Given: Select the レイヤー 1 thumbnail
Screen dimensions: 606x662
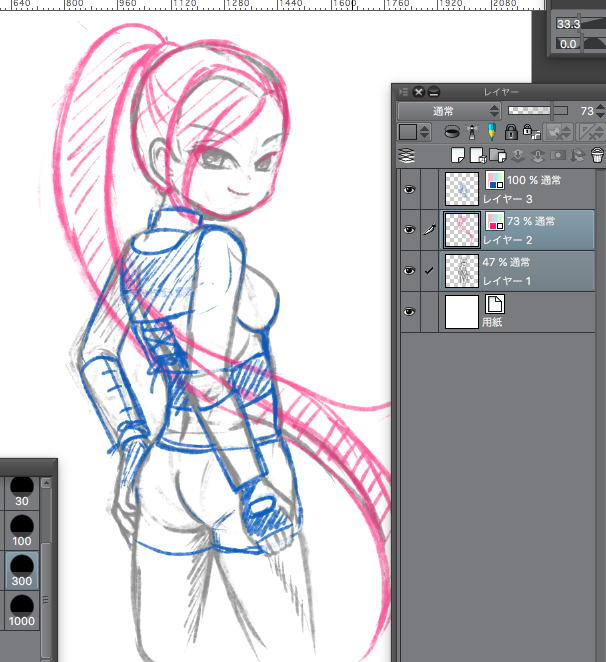Looking at the screenshot, I should 462,271.
